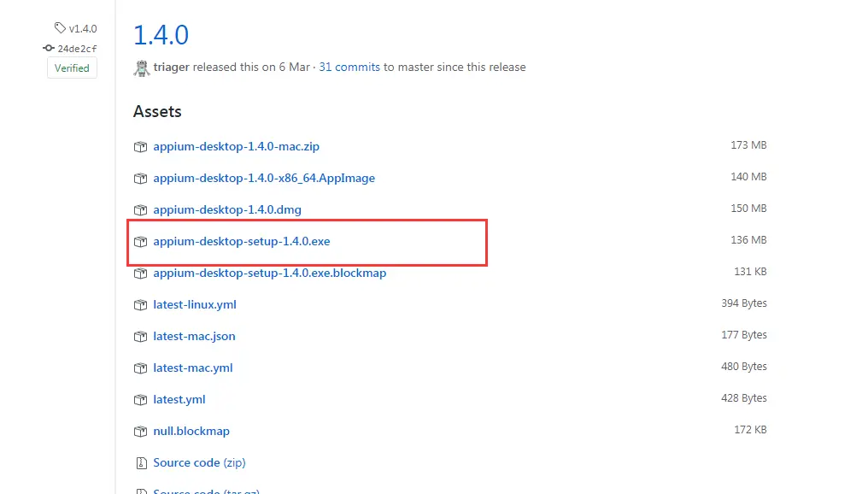
Task: Click package icon beside latest.yml
Action: tap(141, 399)
